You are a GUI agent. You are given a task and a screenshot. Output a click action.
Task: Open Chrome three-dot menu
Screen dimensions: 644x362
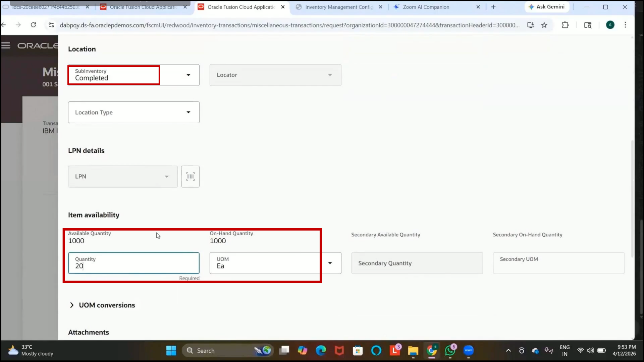[x=625, y=25]
